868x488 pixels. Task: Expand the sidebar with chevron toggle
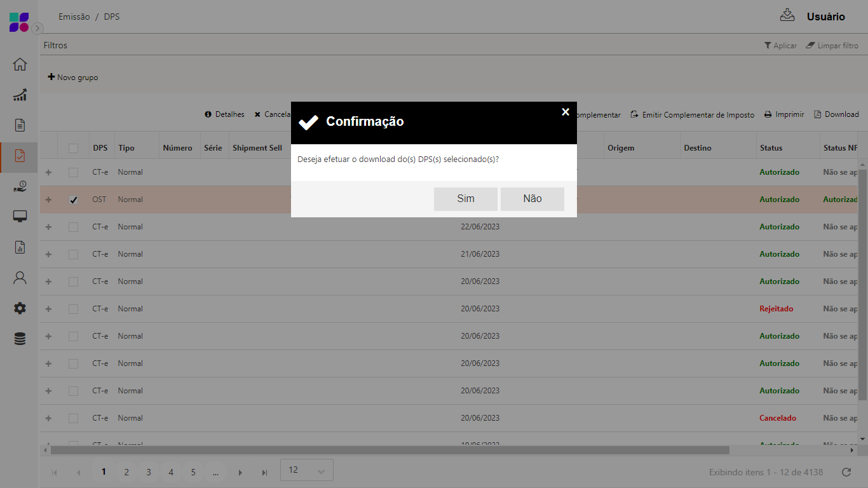pyautogui.click(x=37, y=28)
